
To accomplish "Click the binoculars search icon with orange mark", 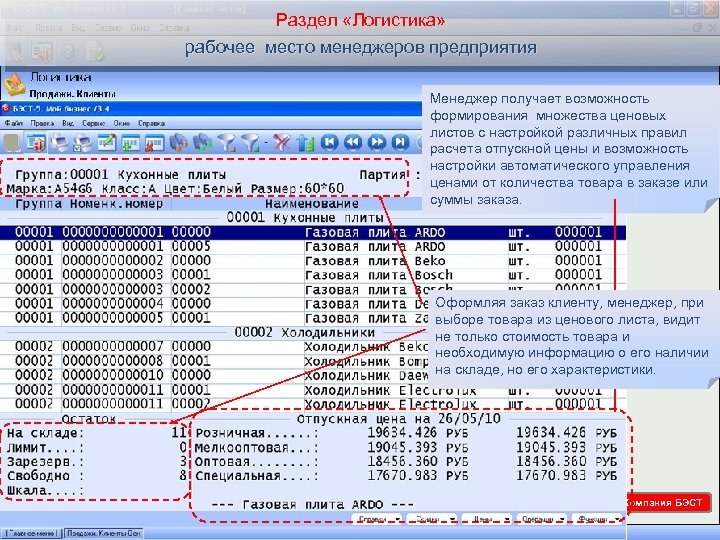I will pyautogui.click(x=178, y=143).
